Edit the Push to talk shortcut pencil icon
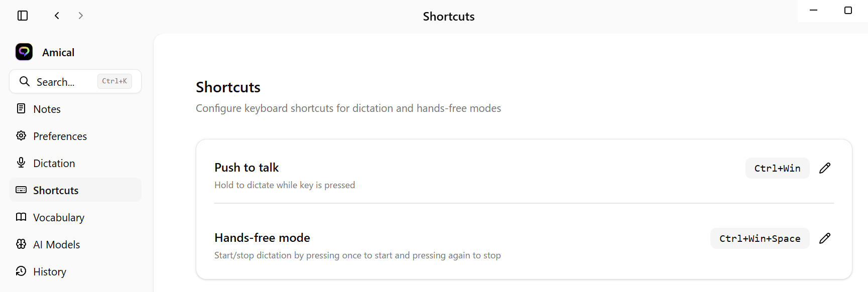 (x=825, y=168)
